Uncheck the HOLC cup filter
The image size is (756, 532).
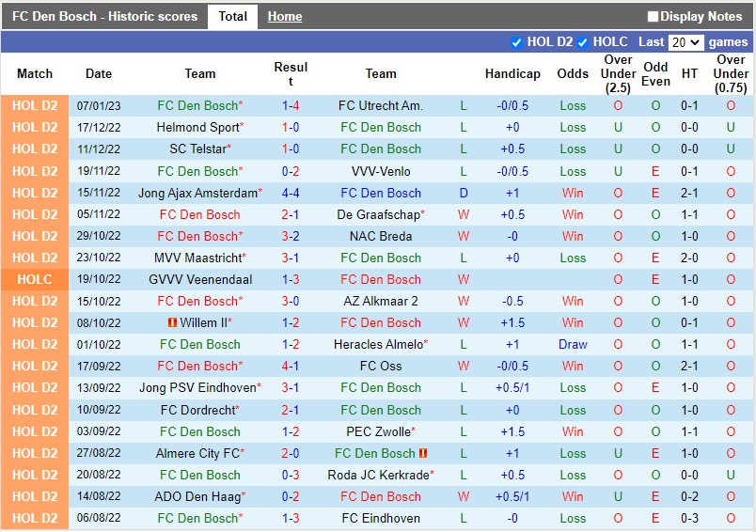(x=582, y=42)
